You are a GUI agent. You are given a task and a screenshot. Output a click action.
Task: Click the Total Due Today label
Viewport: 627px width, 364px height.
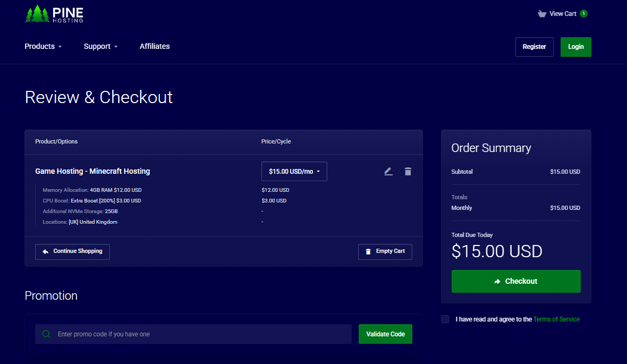coord(472,235)
